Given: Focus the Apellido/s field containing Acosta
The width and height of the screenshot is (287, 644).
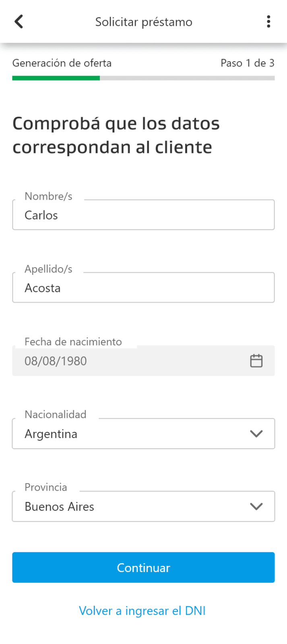Looking at the screenshot, I should [143, 287].
